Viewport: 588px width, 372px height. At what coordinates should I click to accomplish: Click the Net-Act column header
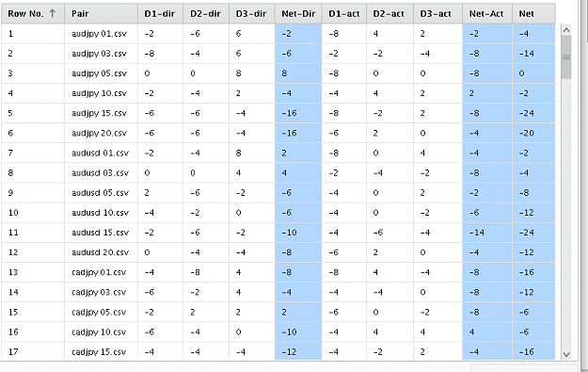pos(486,13)
